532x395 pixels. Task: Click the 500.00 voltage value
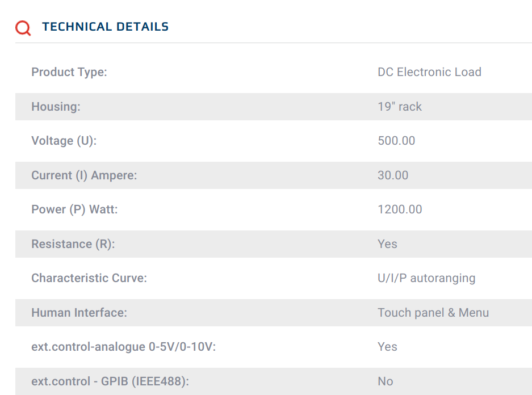[396, 141]
